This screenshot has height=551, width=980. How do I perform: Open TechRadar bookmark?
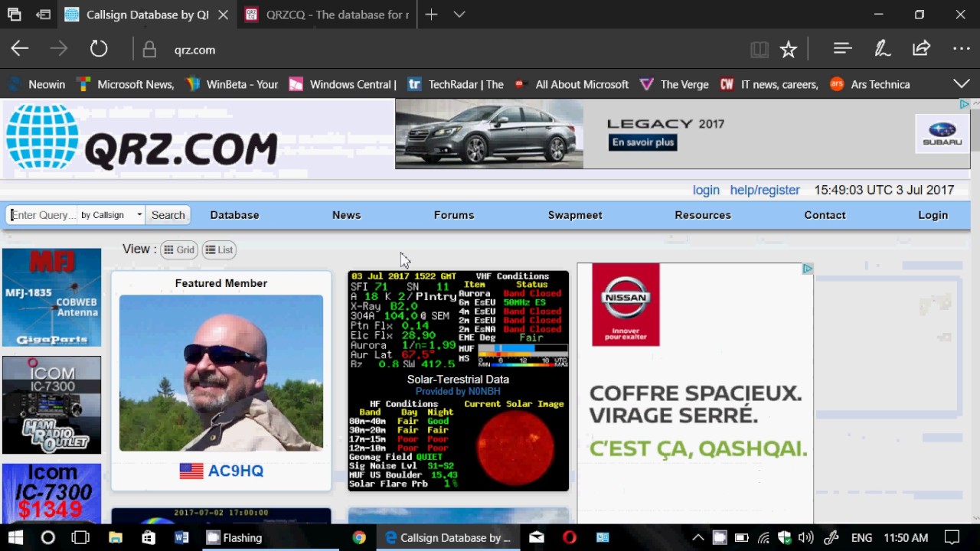point(456,84)
